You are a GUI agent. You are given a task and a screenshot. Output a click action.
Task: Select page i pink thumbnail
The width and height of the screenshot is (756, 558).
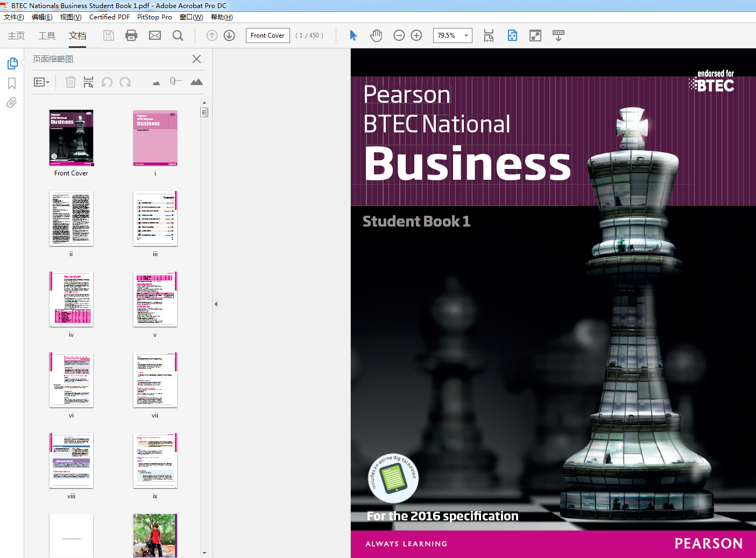(x=155, y=138)
